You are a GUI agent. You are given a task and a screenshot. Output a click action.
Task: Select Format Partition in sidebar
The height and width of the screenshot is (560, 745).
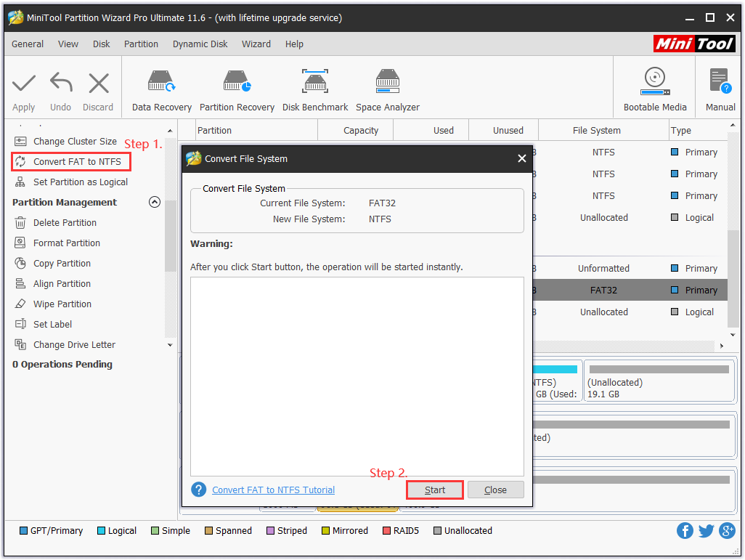[x=67, y=243]
